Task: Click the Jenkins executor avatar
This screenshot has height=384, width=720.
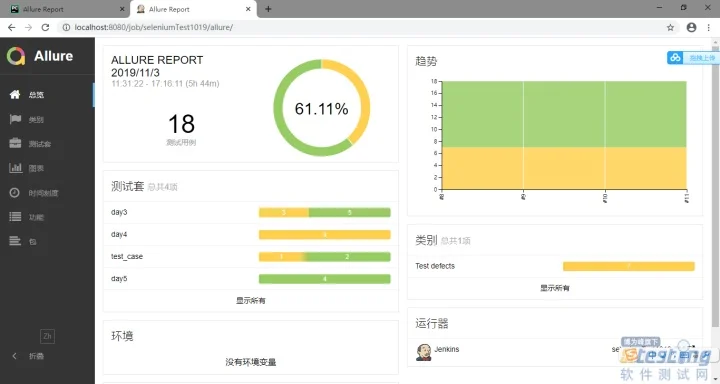Action: click(x=423, y=352)
